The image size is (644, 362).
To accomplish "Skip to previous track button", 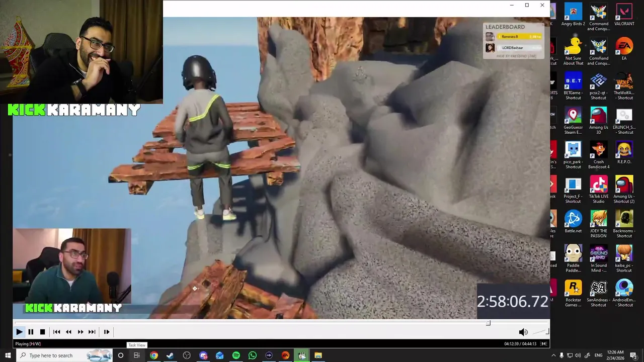I will [x=57, y=332].
